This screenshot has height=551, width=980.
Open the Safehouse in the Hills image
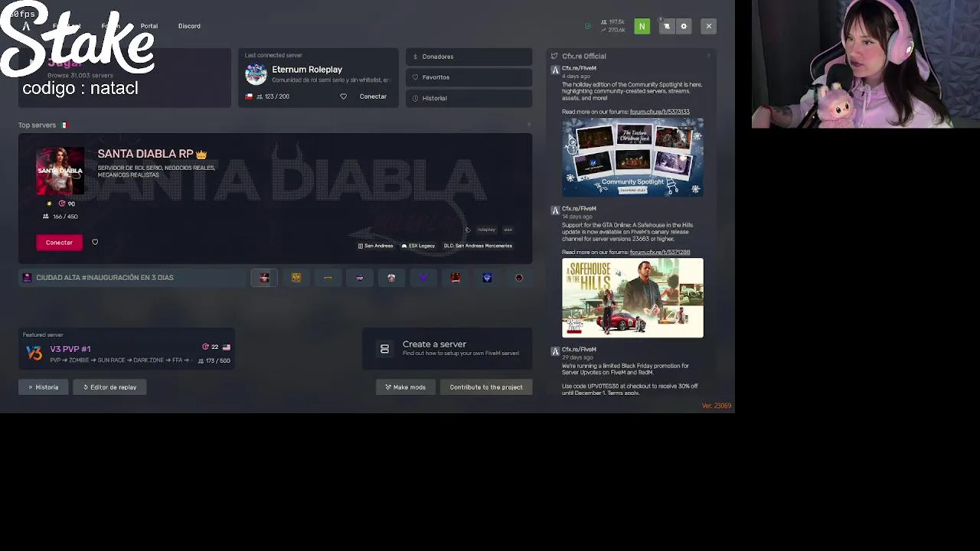[632, 298]
